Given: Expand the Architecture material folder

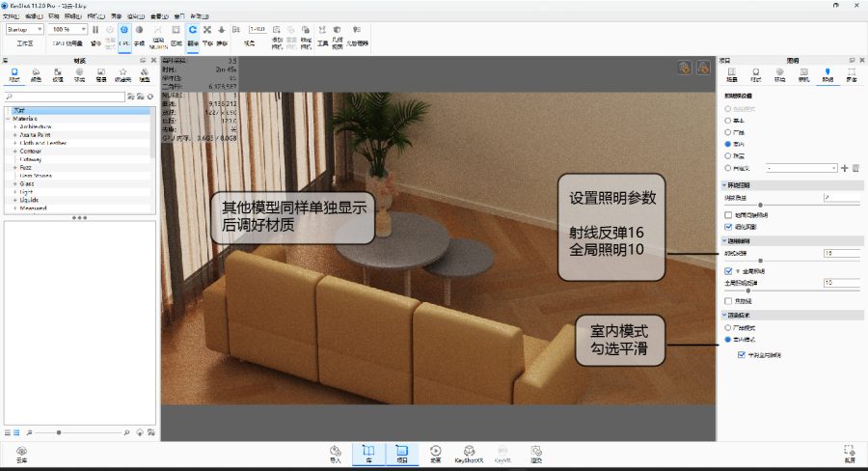Looking at the screenshot, I should [15, 126].
